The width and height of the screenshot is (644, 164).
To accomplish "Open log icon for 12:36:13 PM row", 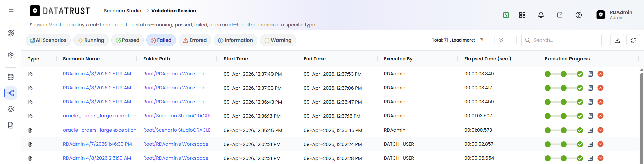I will pos(591,116).
